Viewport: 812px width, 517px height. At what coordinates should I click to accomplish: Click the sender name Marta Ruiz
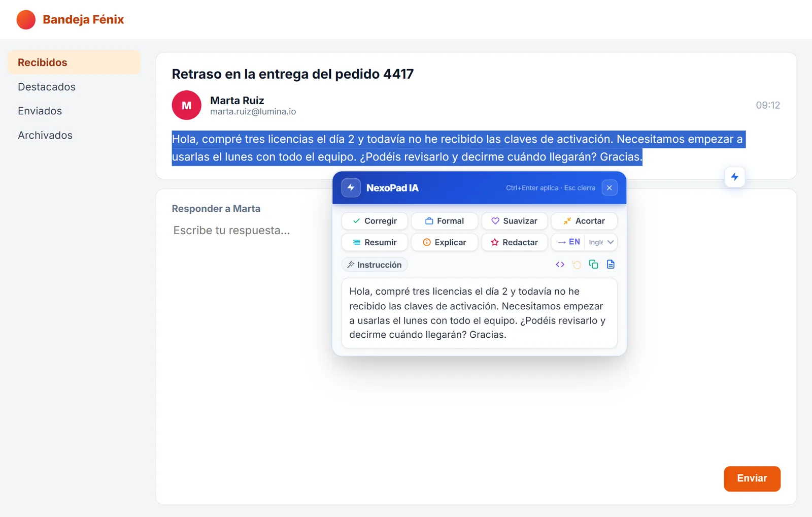[x=237, y=101]
